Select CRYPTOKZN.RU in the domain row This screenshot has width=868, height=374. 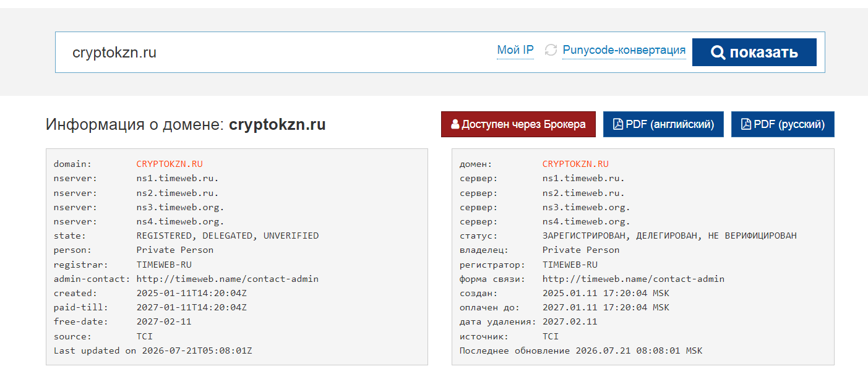pos(170,164)
